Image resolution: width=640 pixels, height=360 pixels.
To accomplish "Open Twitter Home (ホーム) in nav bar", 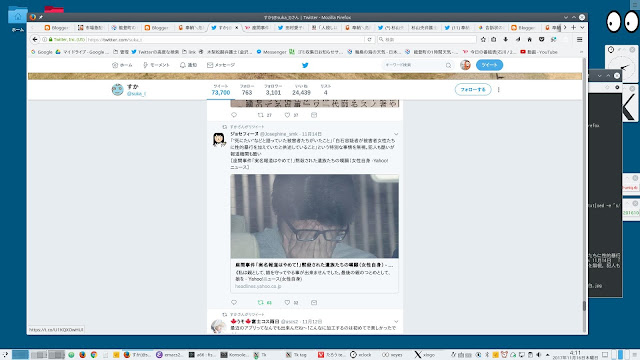I will coord(122,65).
